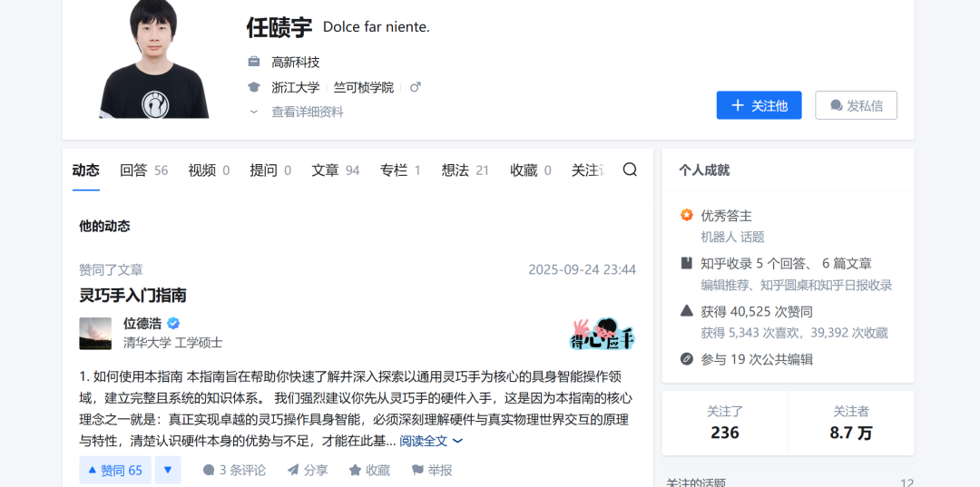This screenshot has height=487, width=980.
Task: Click the bookmark icon beside 知乎收录
Action: 687,264
